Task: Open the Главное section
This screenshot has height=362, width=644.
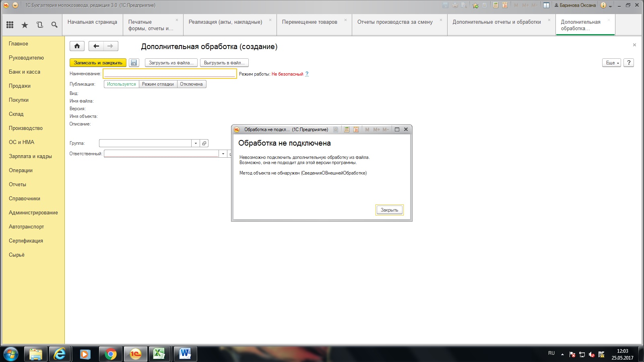Action: coord(19,43)
